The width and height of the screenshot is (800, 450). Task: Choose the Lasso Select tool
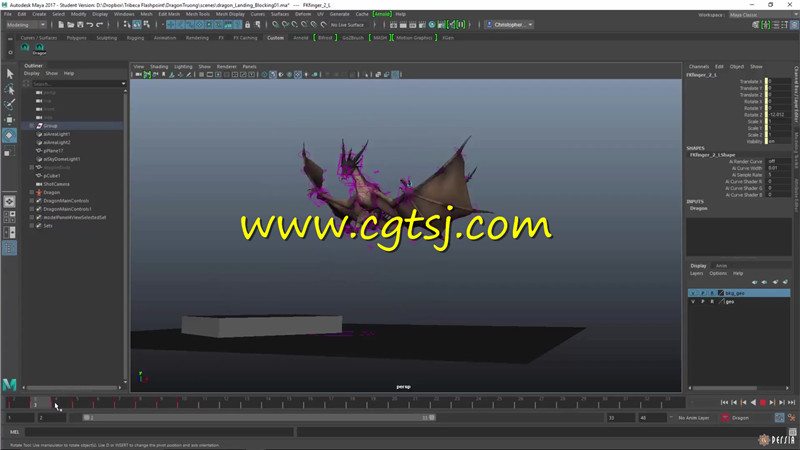[x=9, y=89]
